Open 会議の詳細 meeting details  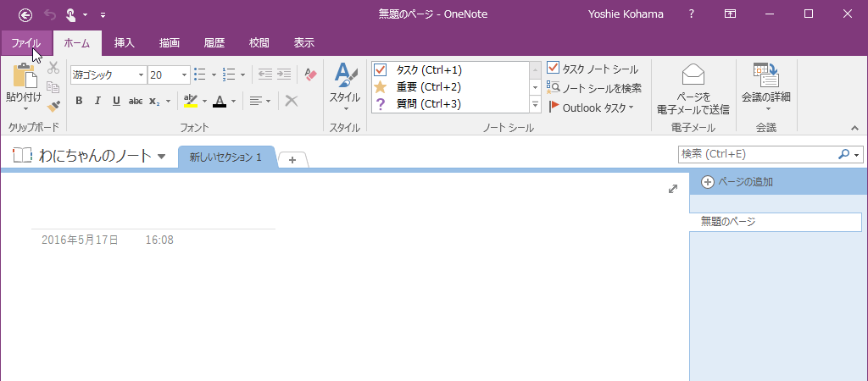coord(766,87)
